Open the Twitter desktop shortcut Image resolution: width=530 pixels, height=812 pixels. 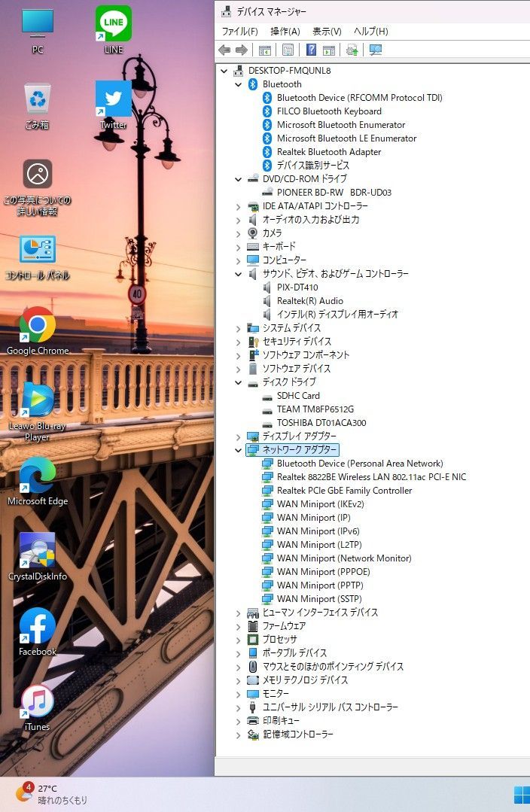click(x=114, y=105)
